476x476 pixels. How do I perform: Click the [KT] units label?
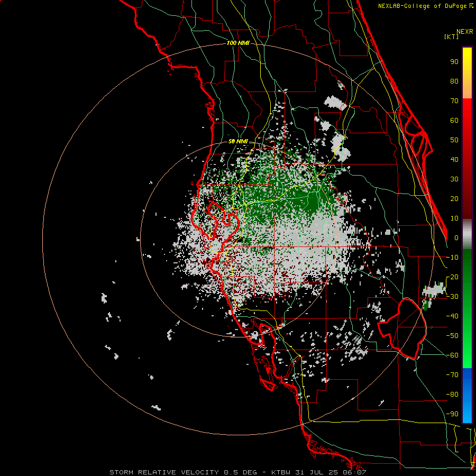pos(452,36)
